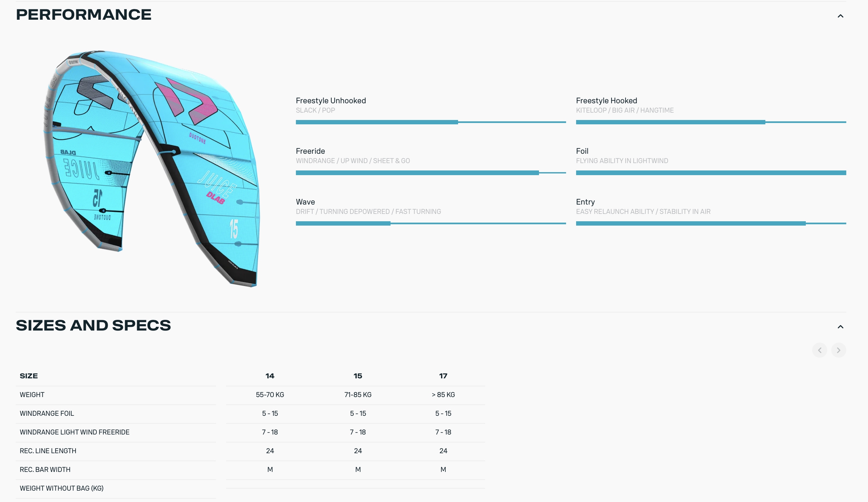Click the previous sizes arrow button
The image size is (868, 502).
(820, 350)
